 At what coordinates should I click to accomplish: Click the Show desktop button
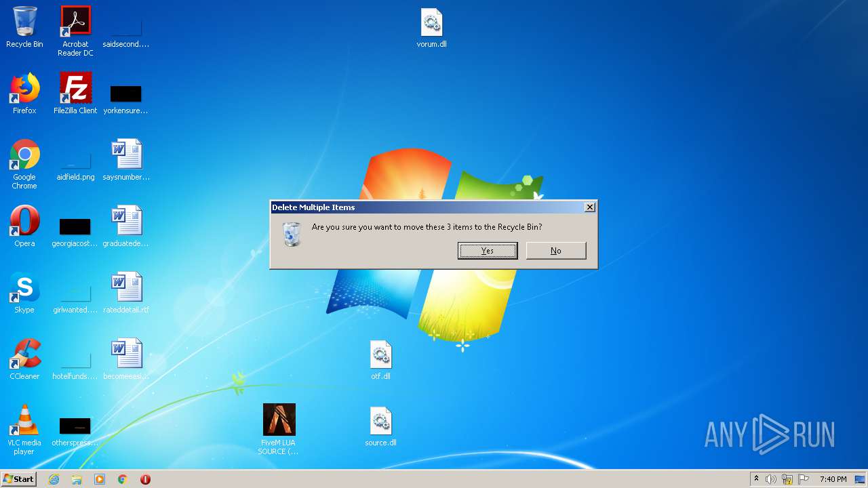(x=861, y=479)
